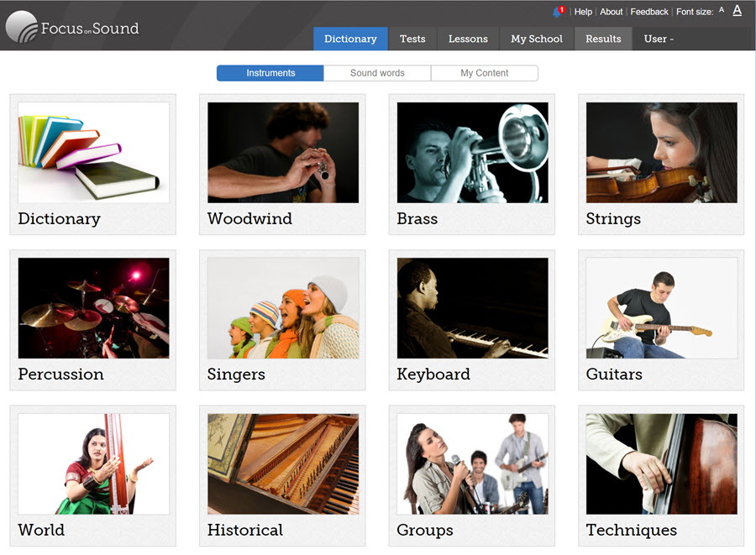Click the notification bell icon
The height and width of the screenshot is (555, 756).
point(559,12)
